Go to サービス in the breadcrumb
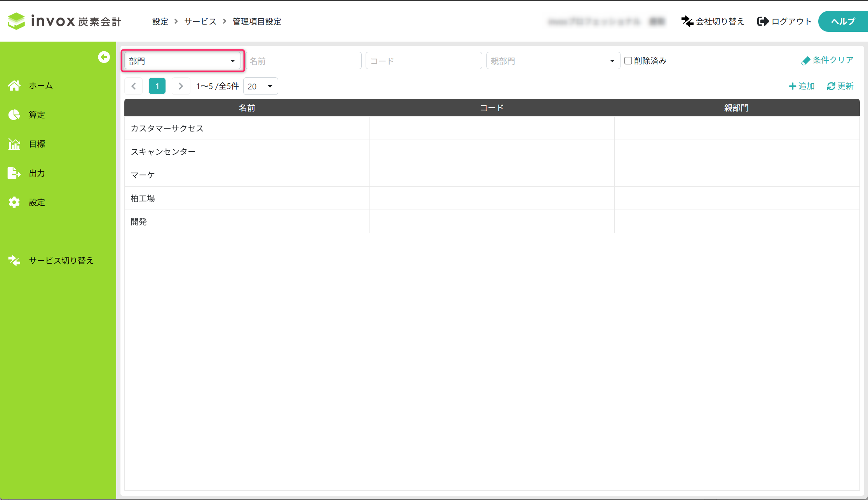The image size is (868, 500). (200, 21)
